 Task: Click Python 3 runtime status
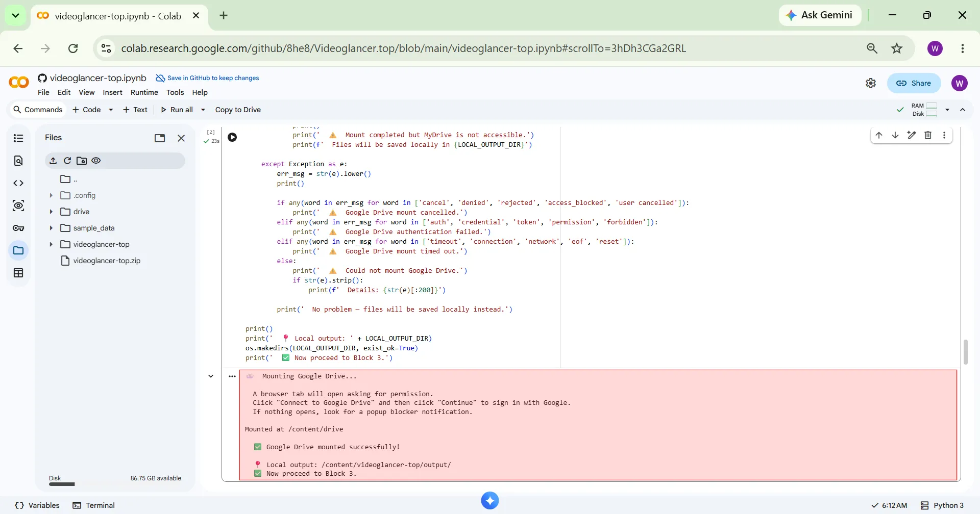coord(942,505)
